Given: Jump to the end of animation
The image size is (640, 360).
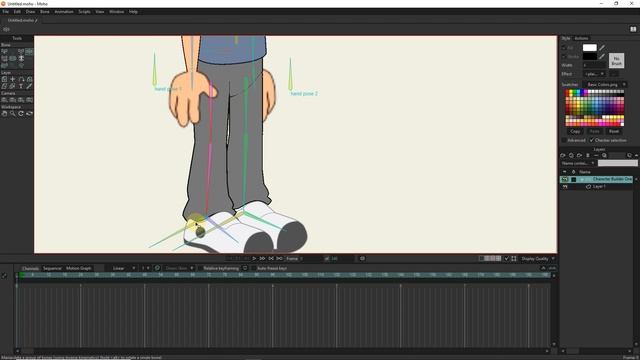Looking at the screenshot, I should coord(280,258).
